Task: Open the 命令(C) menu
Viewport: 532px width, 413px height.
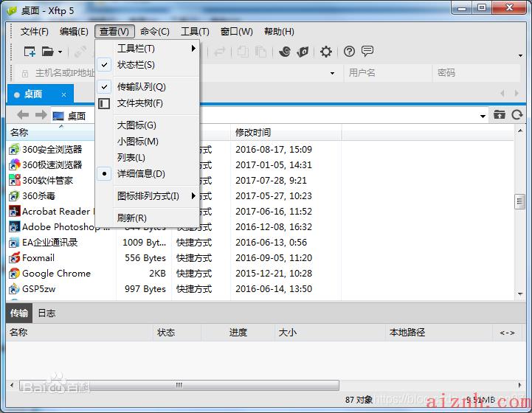Action: pos(155,32)
